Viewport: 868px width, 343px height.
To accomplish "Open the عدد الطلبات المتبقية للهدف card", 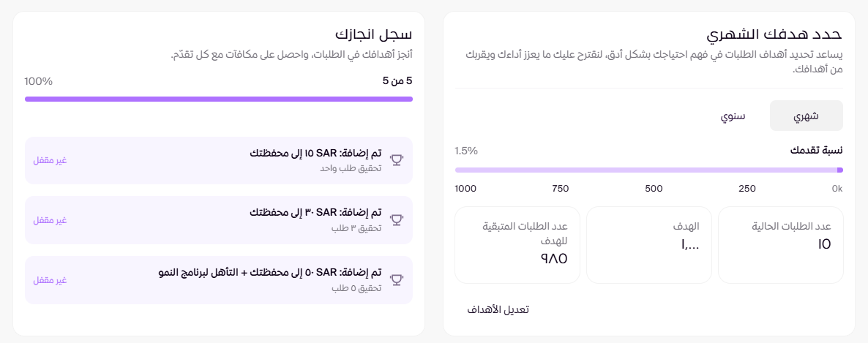I will click(x=517, y=245).
